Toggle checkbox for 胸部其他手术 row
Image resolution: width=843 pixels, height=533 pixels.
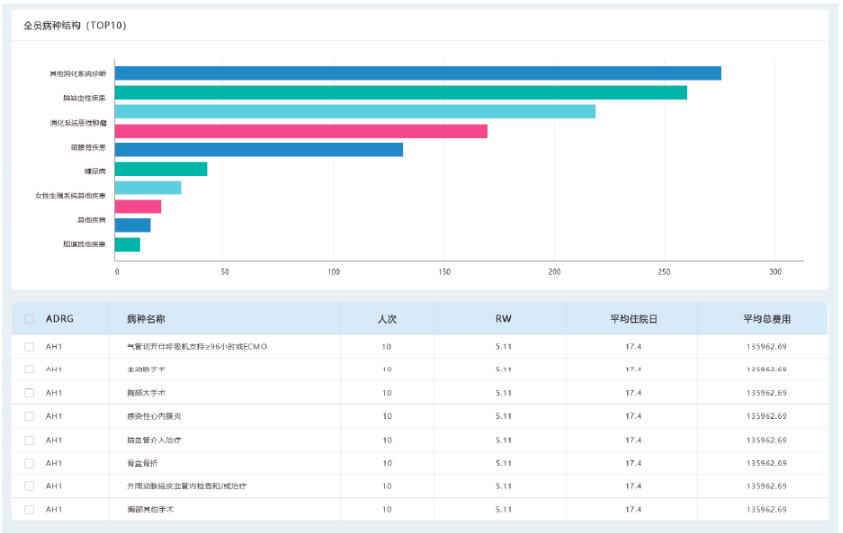[29, 509]
